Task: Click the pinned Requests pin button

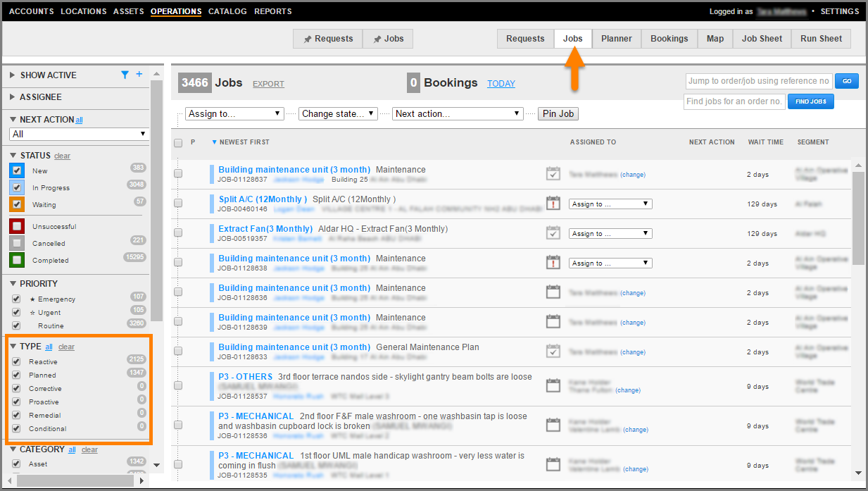Action: click(x=327, y=39)
